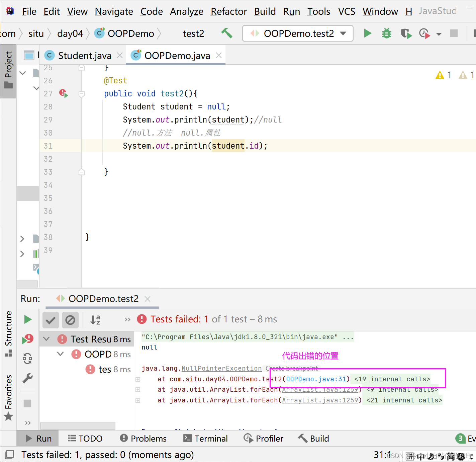
Task: Open the Window menu
Action: (x=380, y=11)
